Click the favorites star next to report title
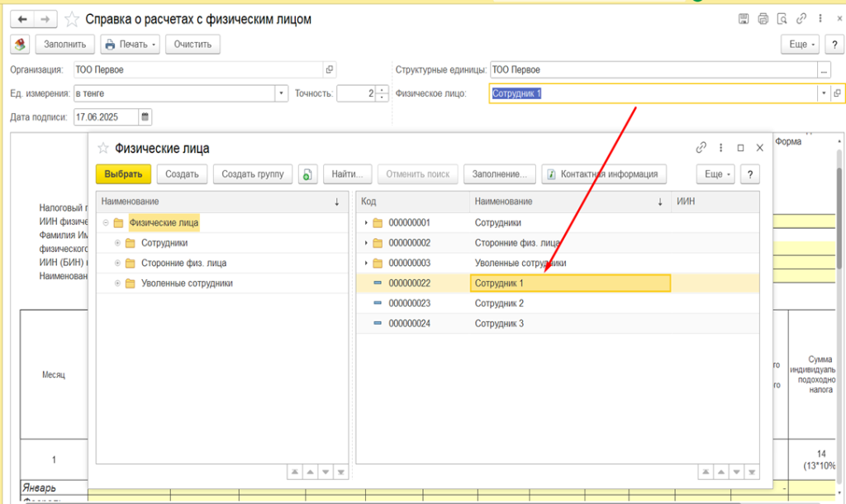Screen dimensions: 846x504 click(x=72, y=20)
